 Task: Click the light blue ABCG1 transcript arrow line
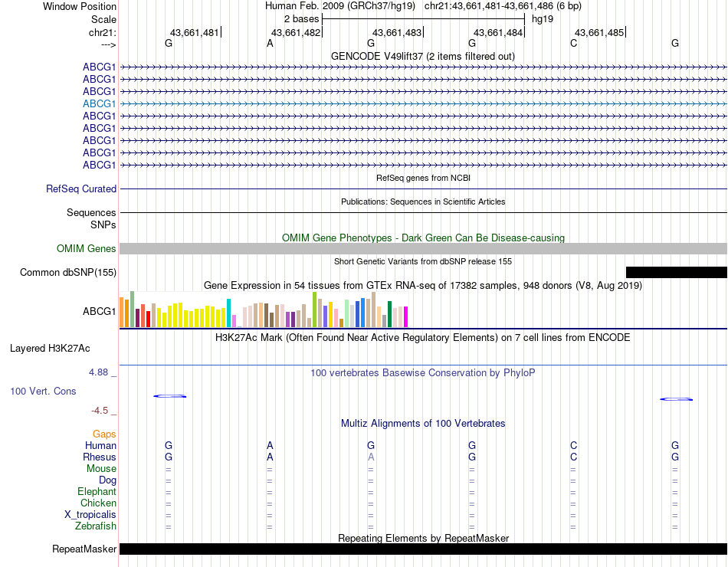[423, 104]
